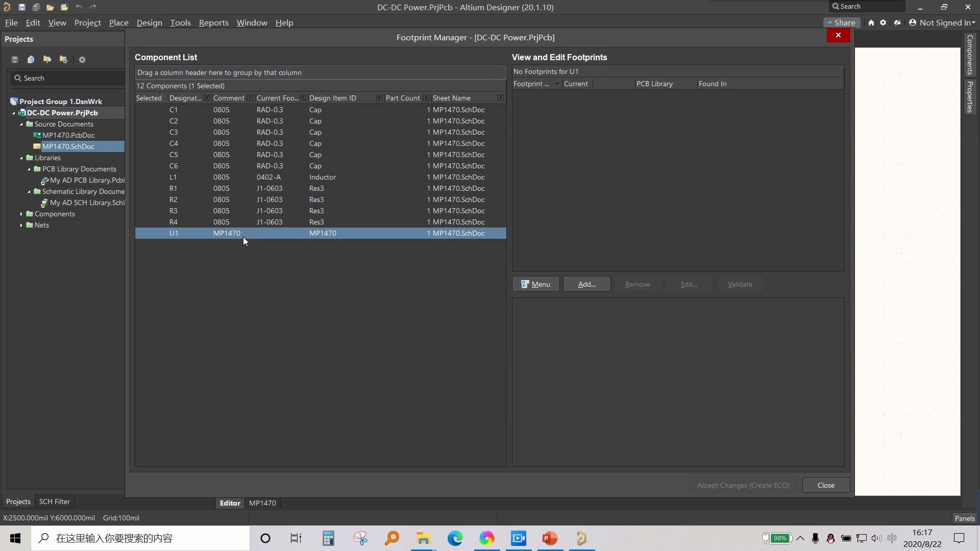
Task: Open the Comment column filter dropdown
Action: tap(250, 98)
